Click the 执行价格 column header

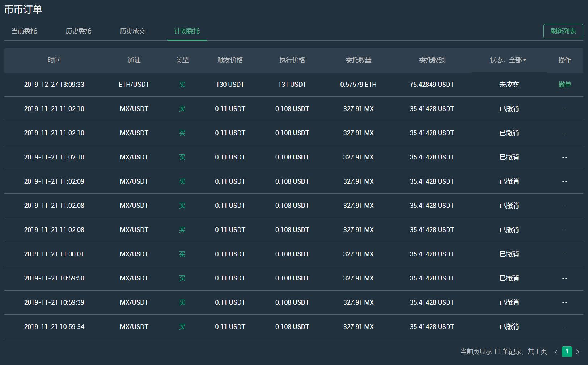coord(292,60)
